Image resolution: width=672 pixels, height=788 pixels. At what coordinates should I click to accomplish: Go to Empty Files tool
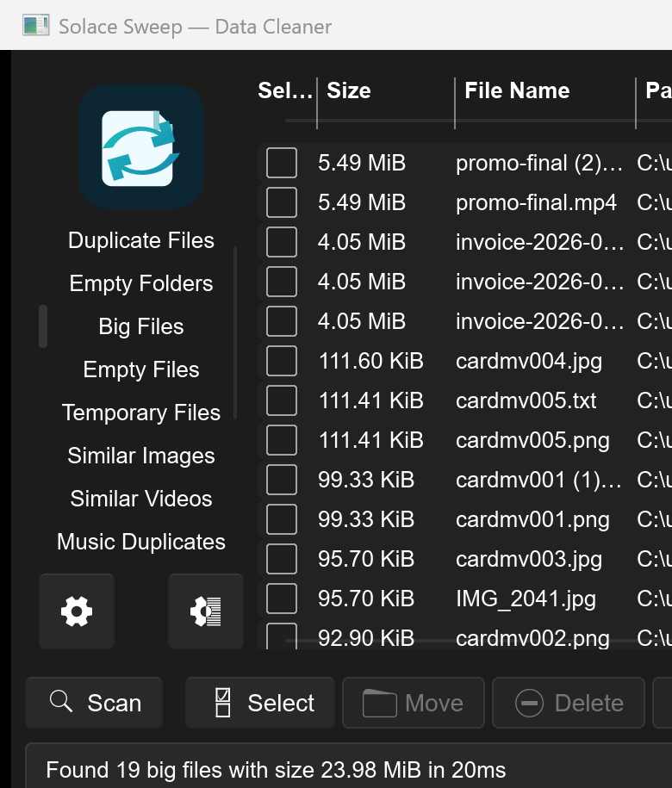(x=141, y=369)
